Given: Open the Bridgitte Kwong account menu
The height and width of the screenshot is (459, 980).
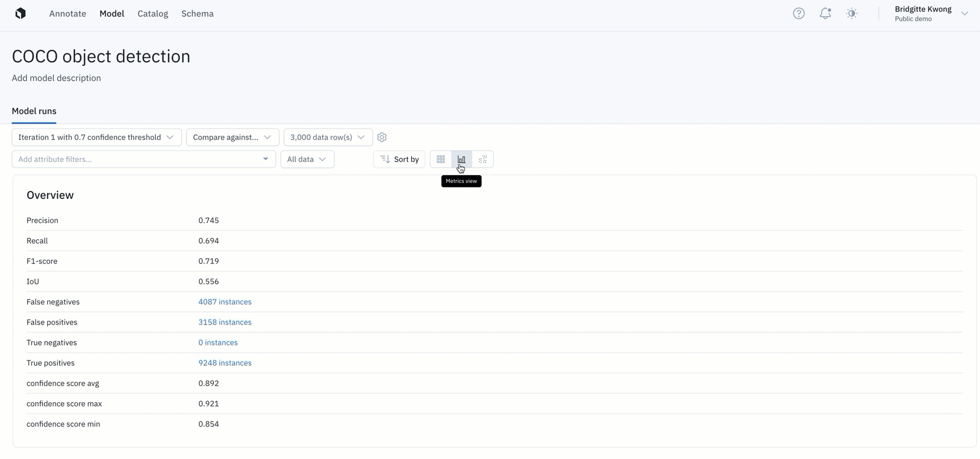Looking at the screenshot, I should point(931,14).
